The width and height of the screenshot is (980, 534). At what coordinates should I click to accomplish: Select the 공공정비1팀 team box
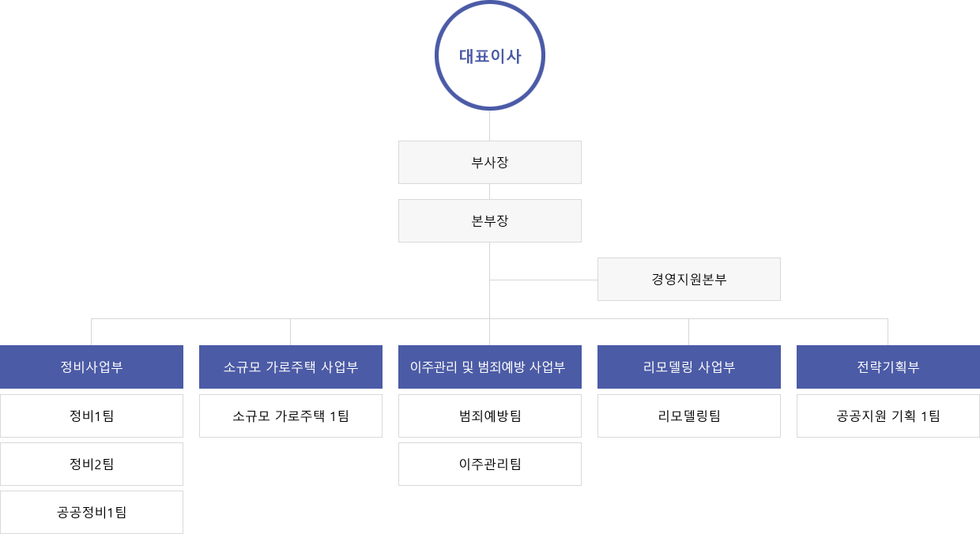92,512
